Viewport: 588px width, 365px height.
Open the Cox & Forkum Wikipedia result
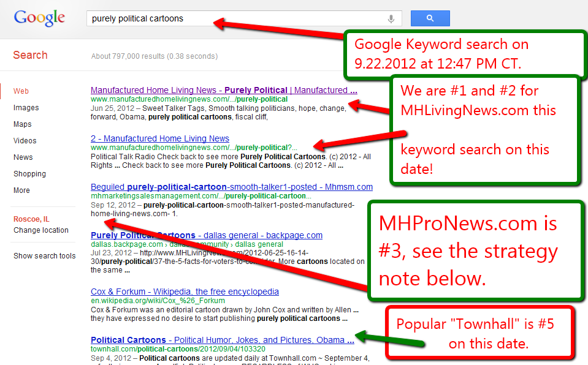[185, 292]
